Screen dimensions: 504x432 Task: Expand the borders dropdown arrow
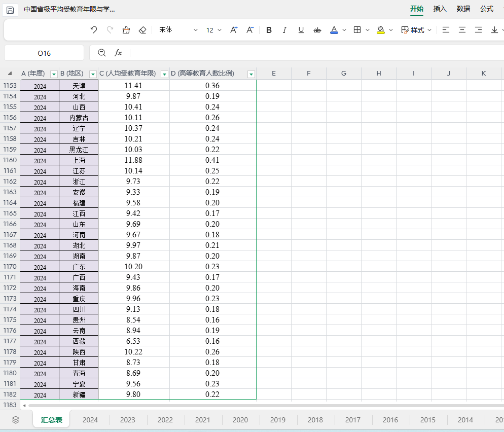click(x=368, y=30)
